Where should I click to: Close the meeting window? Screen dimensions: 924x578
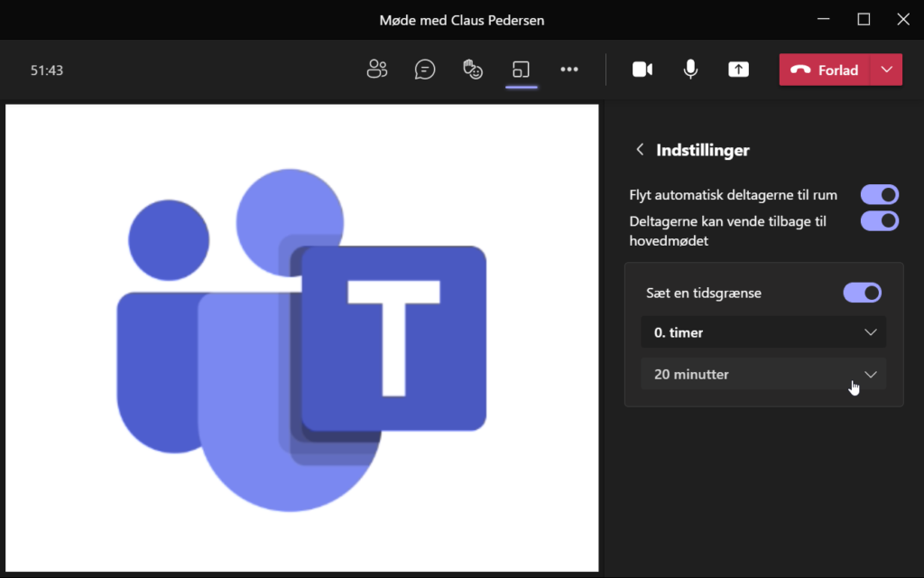point(903,20)
